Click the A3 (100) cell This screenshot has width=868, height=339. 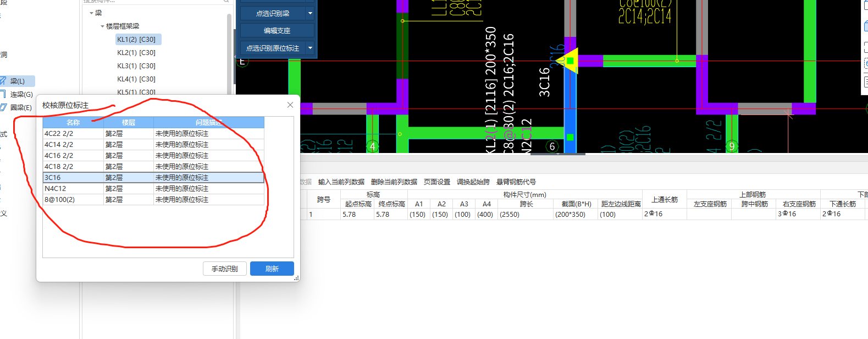point(464,215)
